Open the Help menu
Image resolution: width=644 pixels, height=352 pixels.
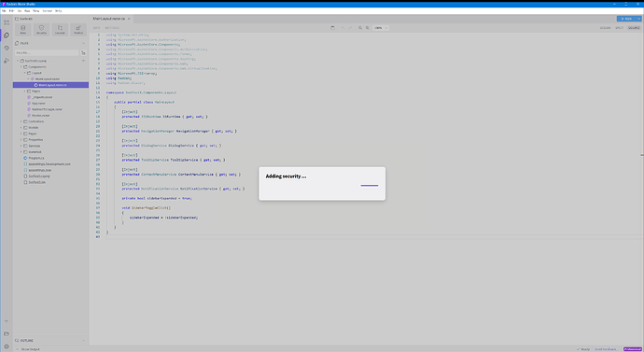pos(58,11)
